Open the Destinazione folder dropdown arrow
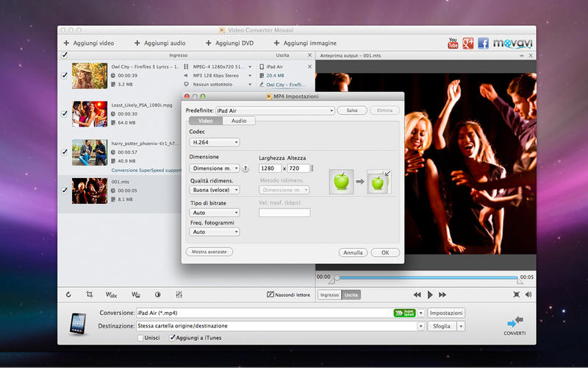Viewport: 588px width, 368px height. (x=420, y=326)
